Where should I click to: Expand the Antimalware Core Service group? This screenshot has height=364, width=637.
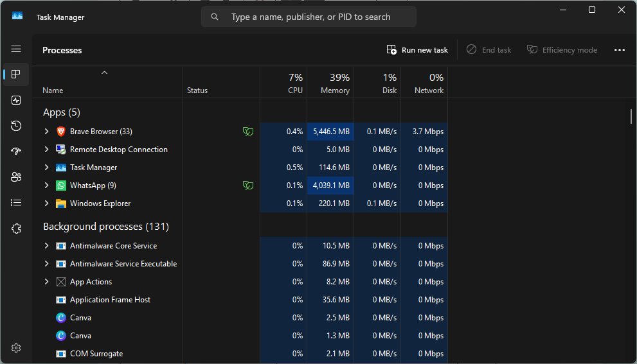click(46, 246)
